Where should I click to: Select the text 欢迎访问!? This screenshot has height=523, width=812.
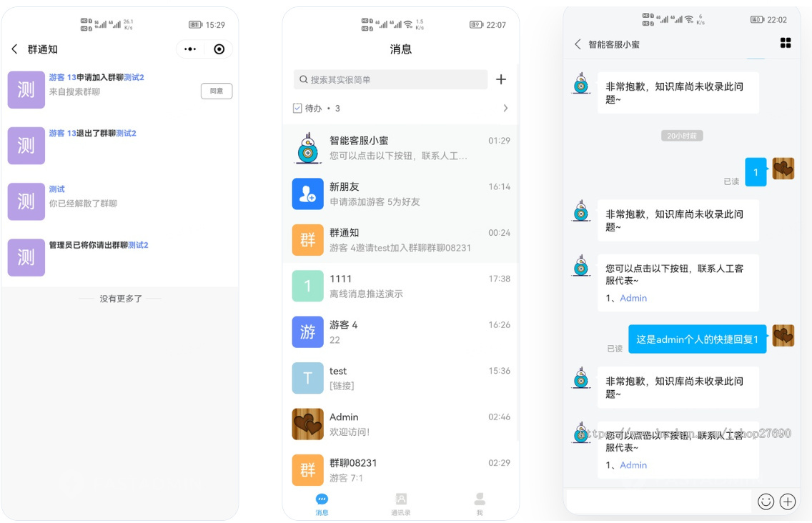coord(350,432)
